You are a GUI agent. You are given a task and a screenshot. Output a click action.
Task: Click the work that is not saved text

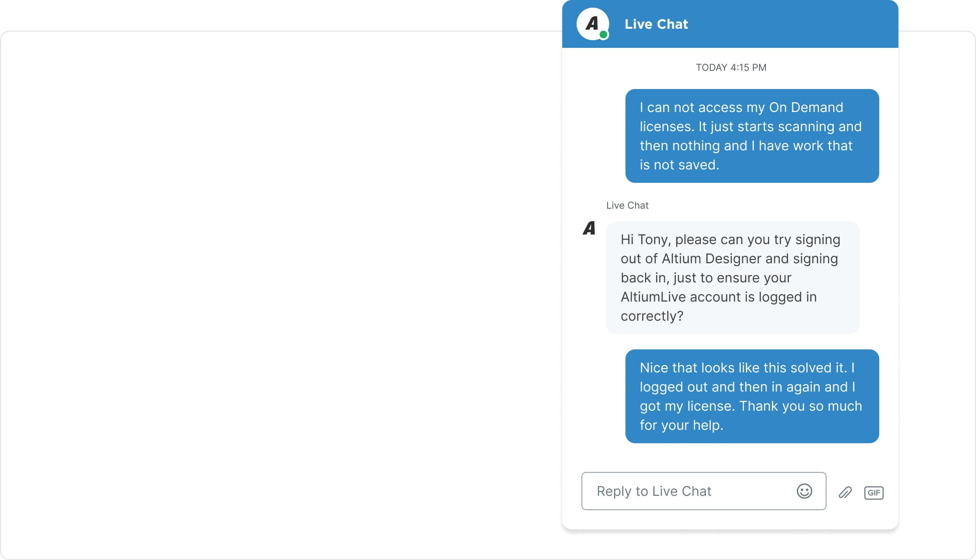(822, 146)
